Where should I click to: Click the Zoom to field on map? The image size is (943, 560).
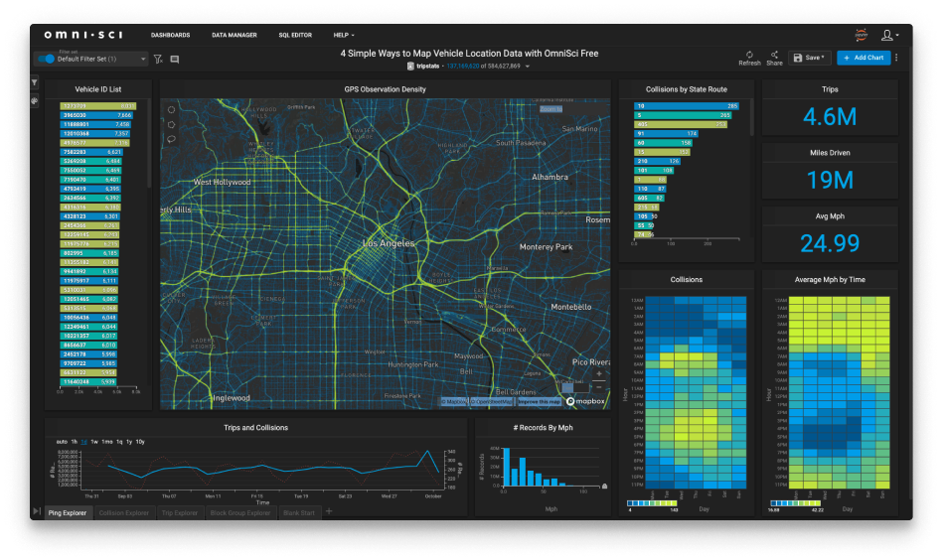click(550, 109)
